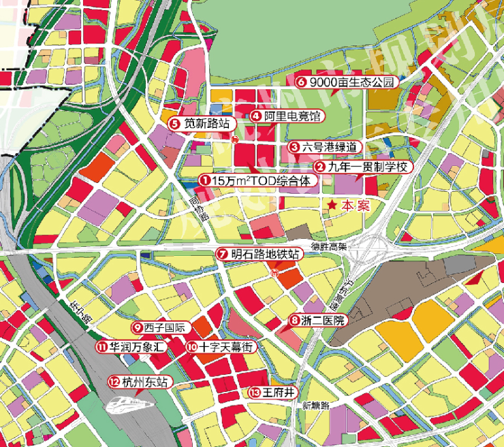This screenshot has height=447, width=504.
Task: Click the '9000亩生态公园' callout
Action: coord(347,82)
